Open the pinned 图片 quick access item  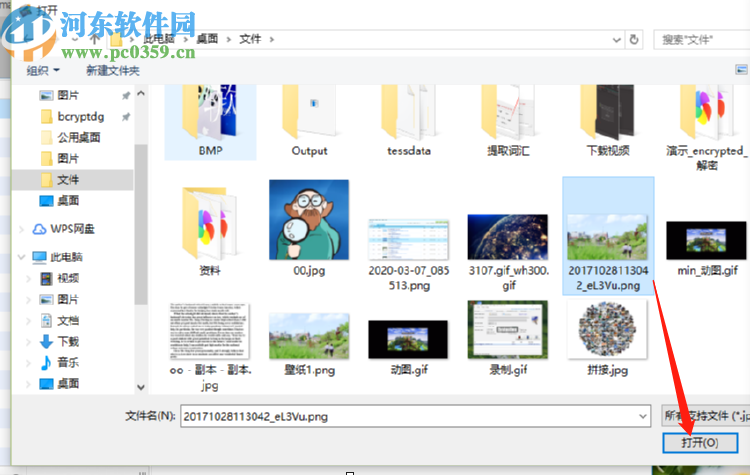(67, 96)
